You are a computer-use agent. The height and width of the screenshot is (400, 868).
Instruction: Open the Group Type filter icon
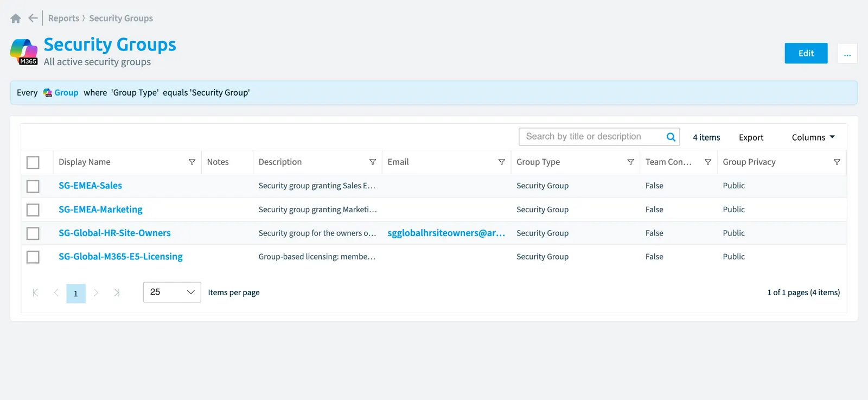[x=630, y=162]
